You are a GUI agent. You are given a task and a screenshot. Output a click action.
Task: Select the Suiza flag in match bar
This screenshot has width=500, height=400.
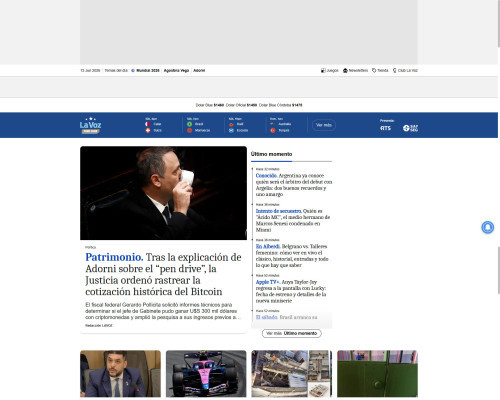click(148, 130)
